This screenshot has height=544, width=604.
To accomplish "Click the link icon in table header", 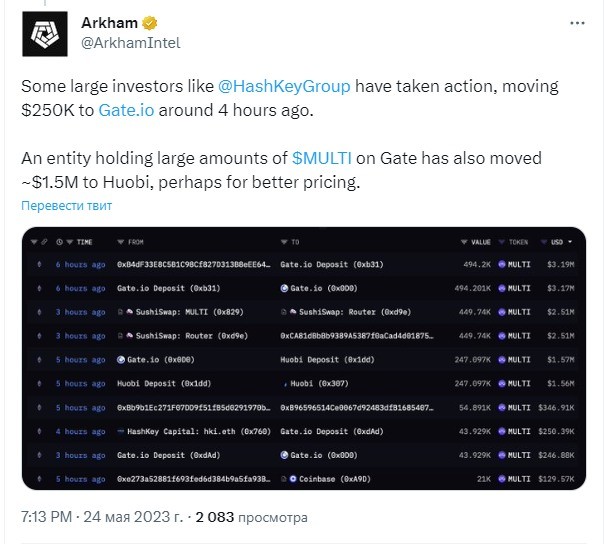I will tap(44, 242).
